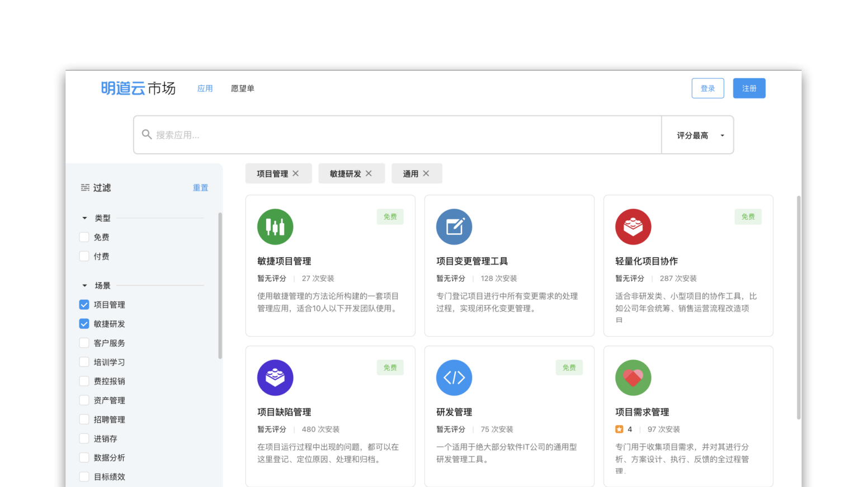Click the 128 次安装 text
This screenshot has width=868, height=487.
pos(499,278)
